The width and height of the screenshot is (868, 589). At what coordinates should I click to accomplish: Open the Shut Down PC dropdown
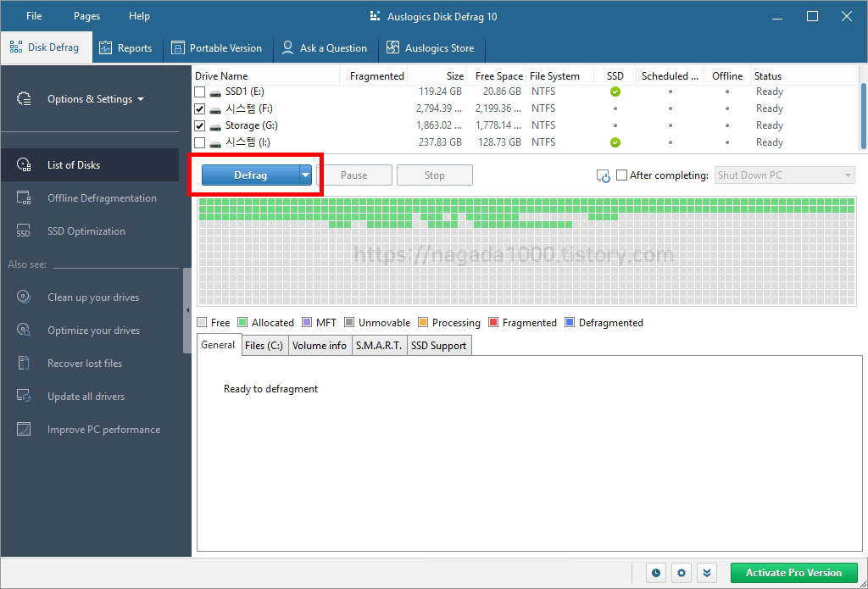tap(784, 175)
